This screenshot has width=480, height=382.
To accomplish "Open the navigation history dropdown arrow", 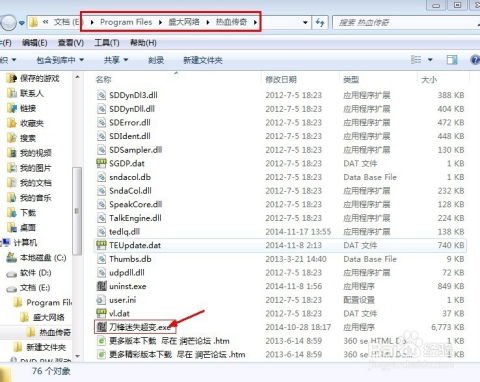I will [x=22, y=23].
